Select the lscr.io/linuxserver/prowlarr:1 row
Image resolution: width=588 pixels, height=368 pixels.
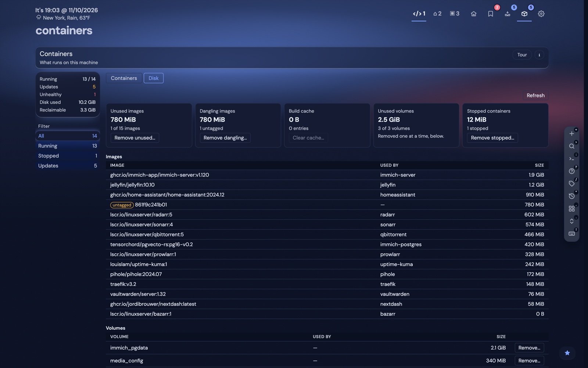tap(327, 254)
